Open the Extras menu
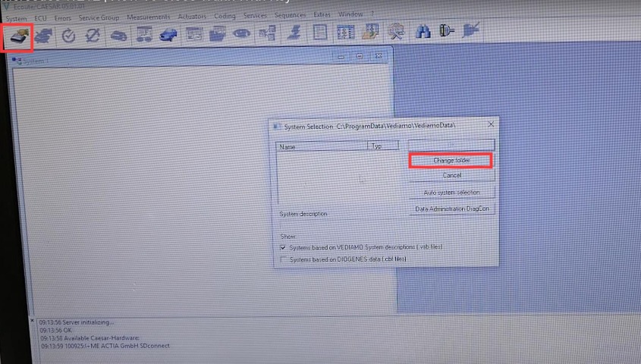 tap(321, 15)
